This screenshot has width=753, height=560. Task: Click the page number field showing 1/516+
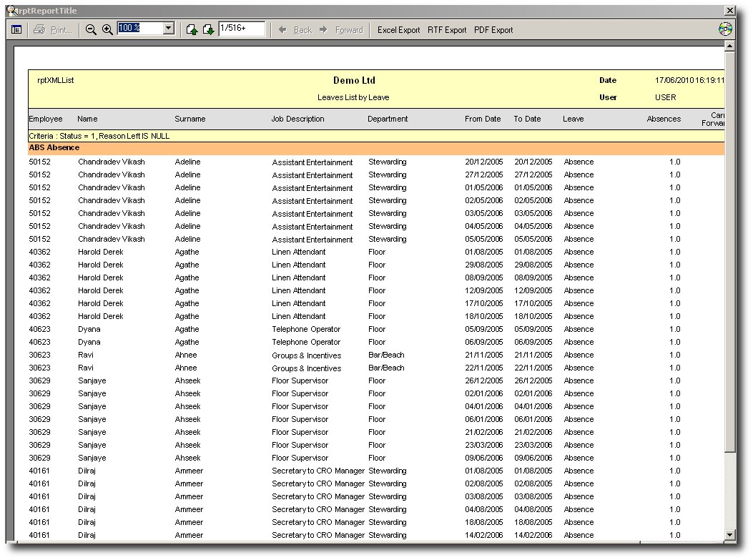coord(242,29)
